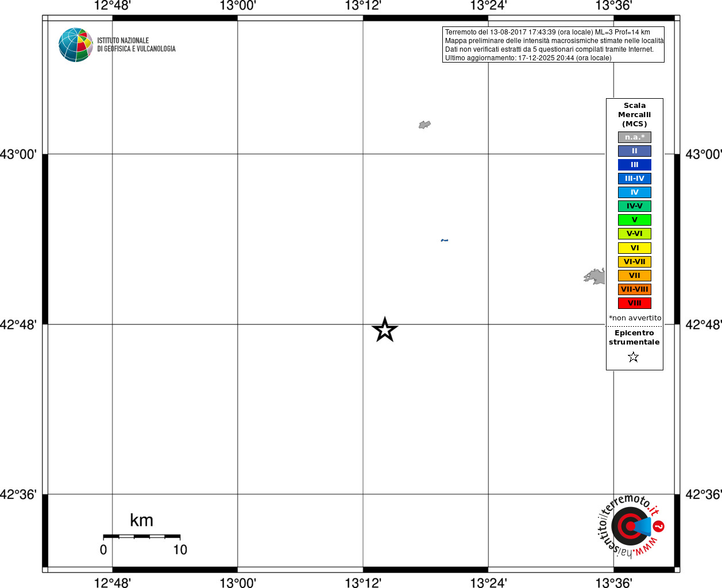Click top axis label 13°12'
The width and height of the screenshot is (722, 588).
coord(363,6)
